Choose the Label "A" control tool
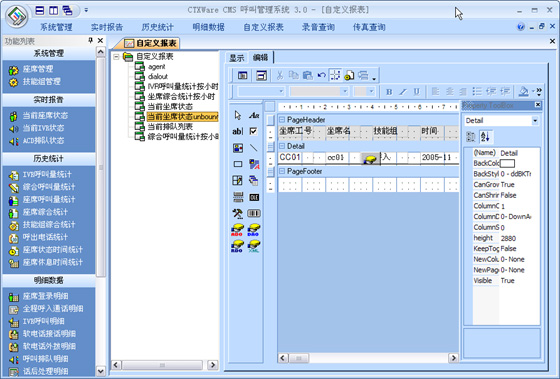The height and width of the screenshot is (379, 560). tap(254, 115)
